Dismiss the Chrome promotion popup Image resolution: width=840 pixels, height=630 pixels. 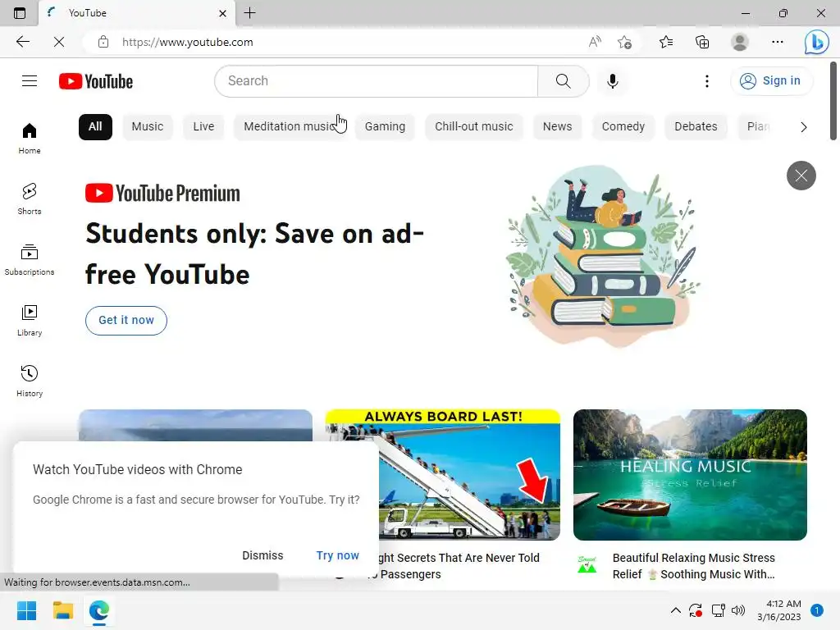coord(262,555)
